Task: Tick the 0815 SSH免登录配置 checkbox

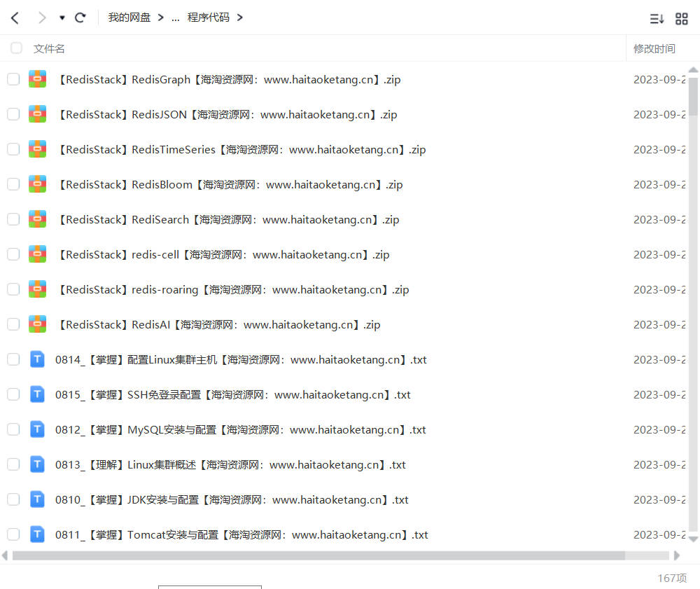Action: [x=13, y=394]
